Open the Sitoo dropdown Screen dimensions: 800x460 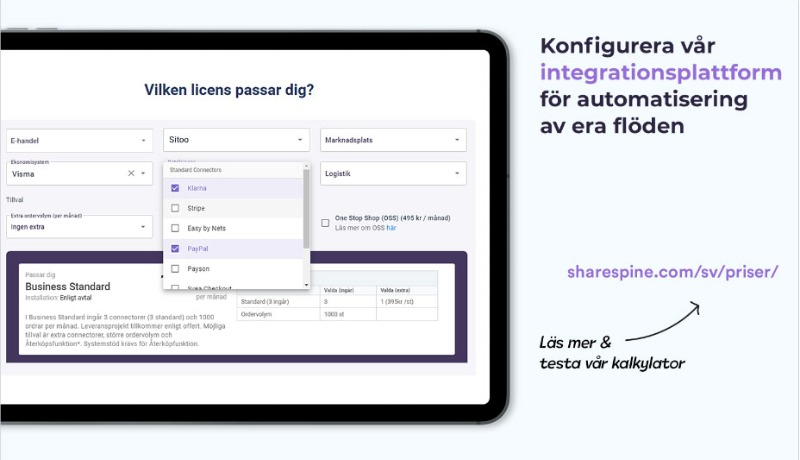pos(236,140)
